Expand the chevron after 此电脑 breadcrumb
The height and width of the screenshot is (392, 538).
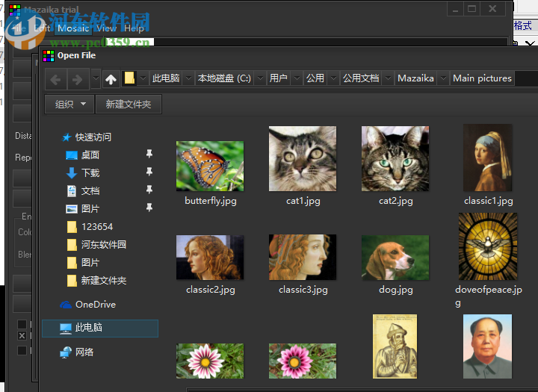point(188,78)
